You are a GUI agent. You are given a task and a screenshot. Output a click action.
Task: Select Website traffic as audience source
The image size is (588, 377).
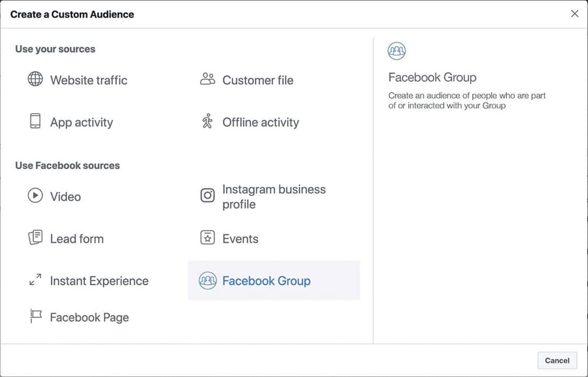pyautogui.click(x=89, y=80)
